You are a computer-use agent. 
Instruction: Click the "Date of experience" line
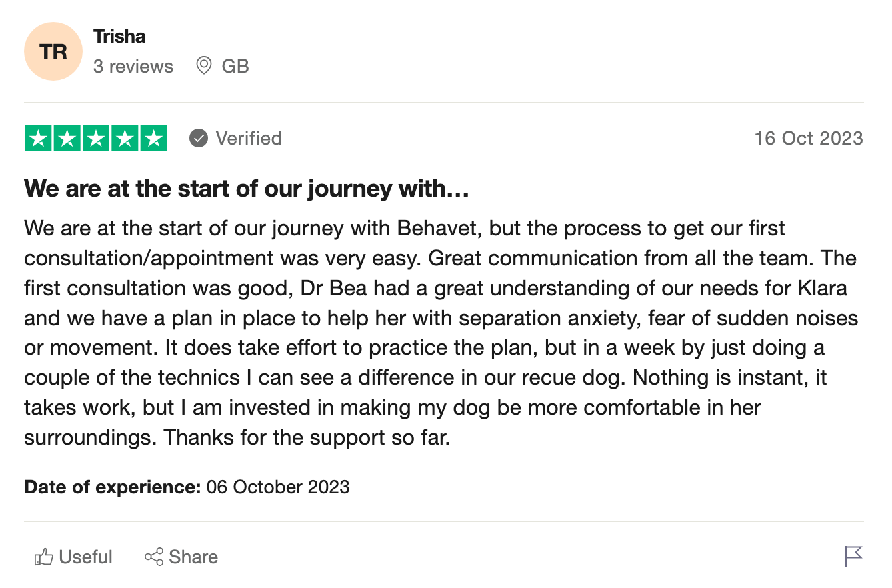click(x=187, y=487)
